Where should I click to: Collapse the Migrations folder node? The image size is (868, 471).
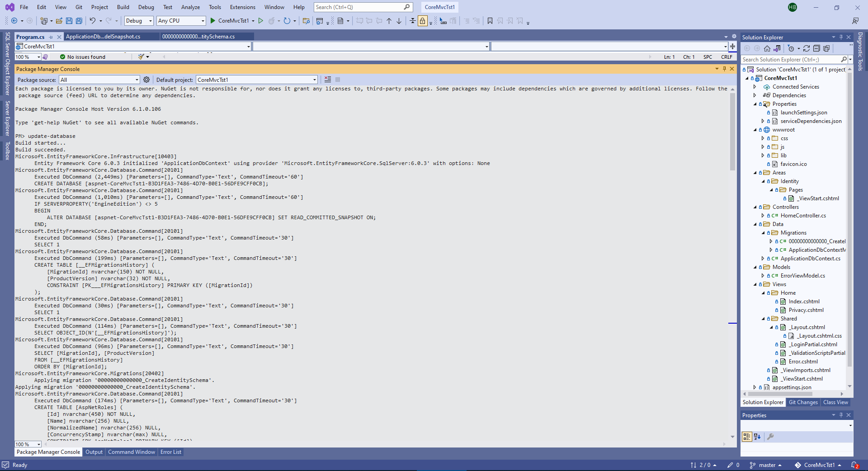763,233
